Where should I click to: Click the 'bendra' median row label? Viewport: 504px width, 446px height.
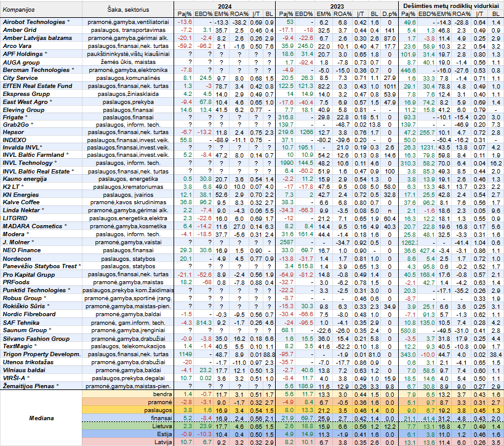coord(162,394)
